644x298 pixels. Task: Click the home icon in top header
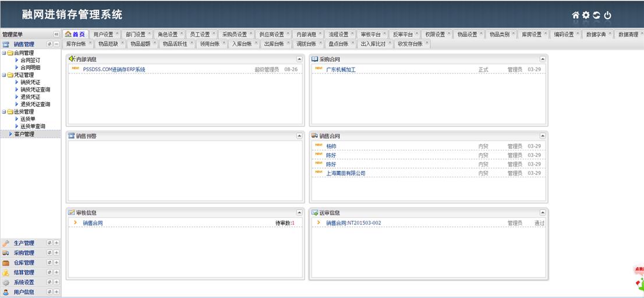[576, 16]
